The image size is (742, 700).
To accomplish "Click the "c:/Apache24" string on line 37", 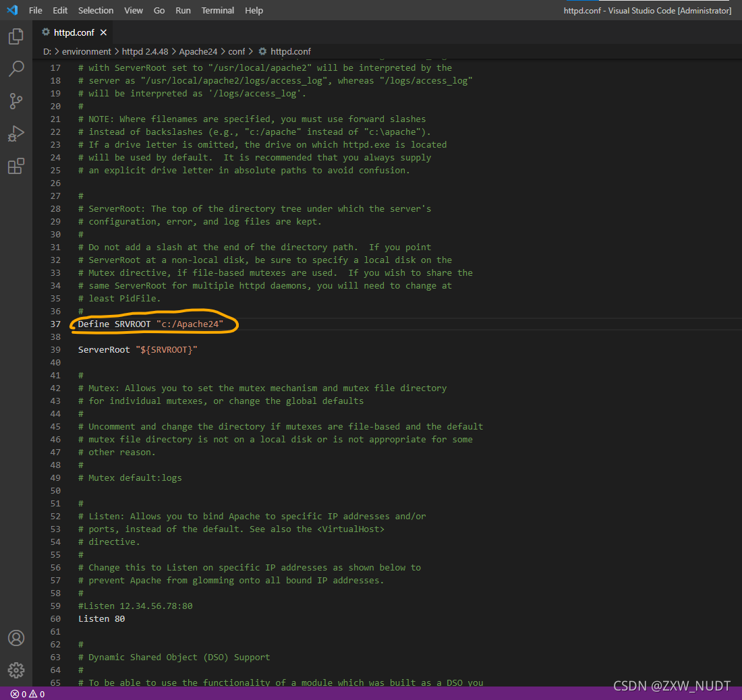I will point(190,324).
